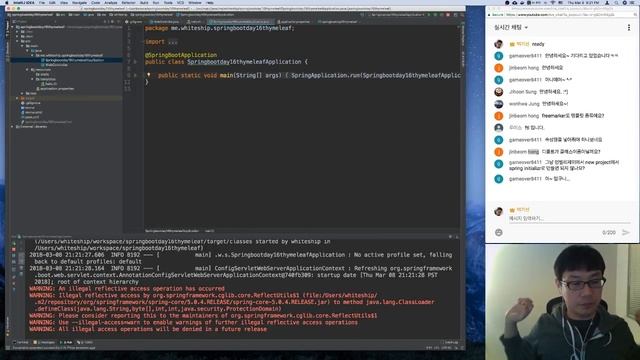The width and height of the screenshot is (640, 360).
Task: Open the VCS menu
Action: point(180,3)
